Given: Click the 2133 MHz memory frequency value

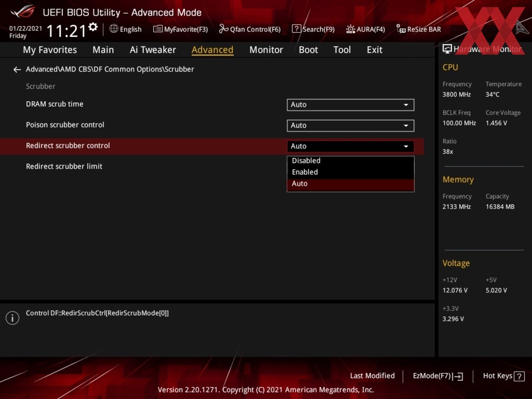Looking at the screenshot, I should (457, 207).
